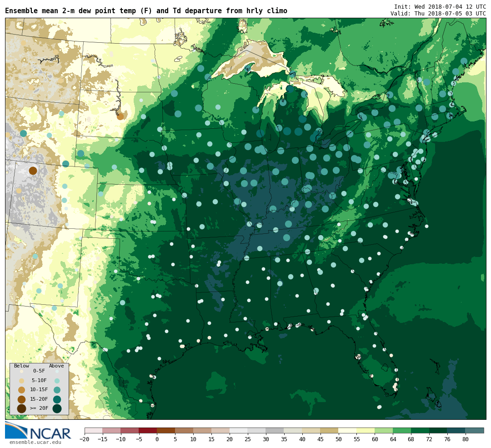
Task: Click the '>= 20F' Below legend circle
Action: click(21, 408)
